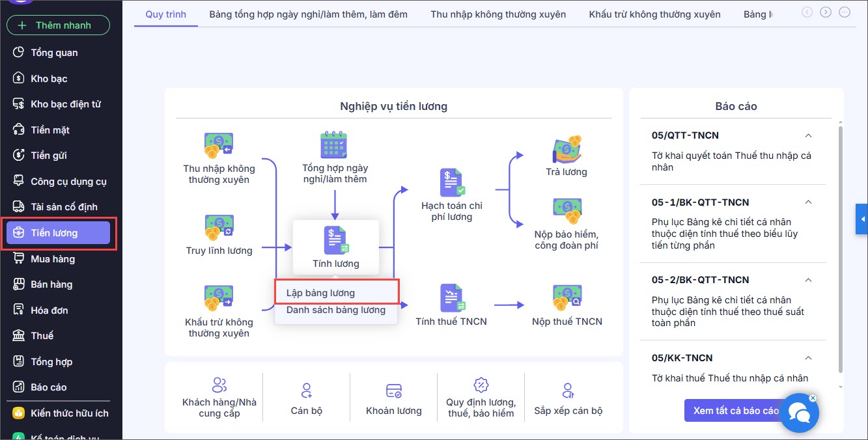The height and width of the screenshot is (440, 868).
Task: Click the Báo cáo panel vertical scrollbar
Action: [x=841, y=251]
